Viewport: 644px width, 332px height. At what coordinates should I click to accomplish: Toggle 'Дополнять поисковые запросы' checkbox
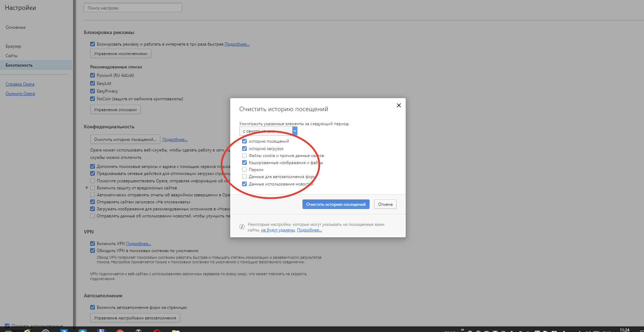[x=93, y=167]
